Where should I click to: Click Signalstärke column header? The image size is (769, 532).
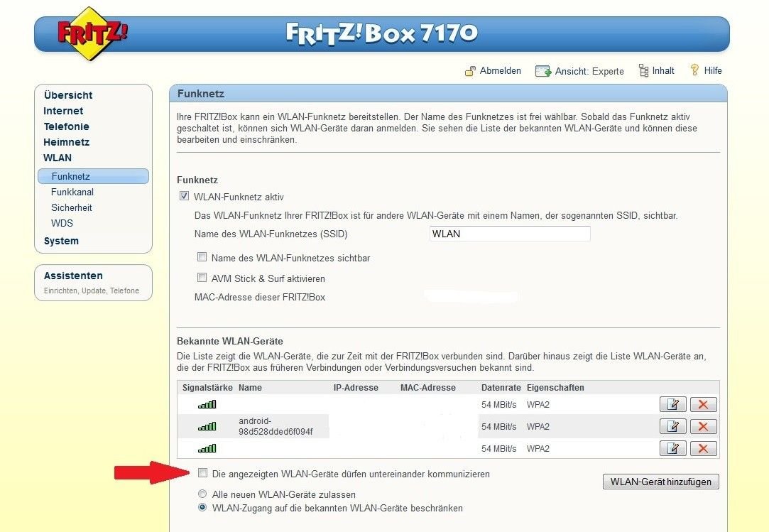click(x=207, y=388)
